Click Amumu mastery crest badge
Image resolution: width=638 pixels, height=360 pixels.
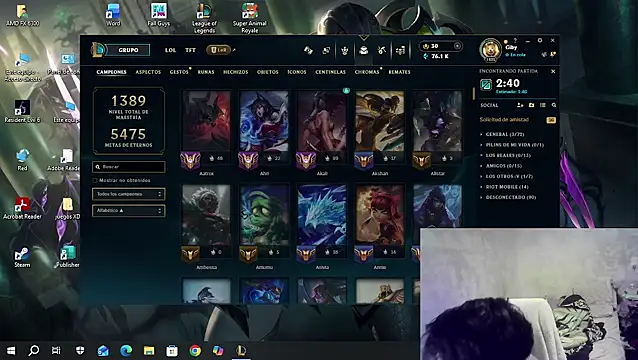pyautogui.click(x=248, y=254)
